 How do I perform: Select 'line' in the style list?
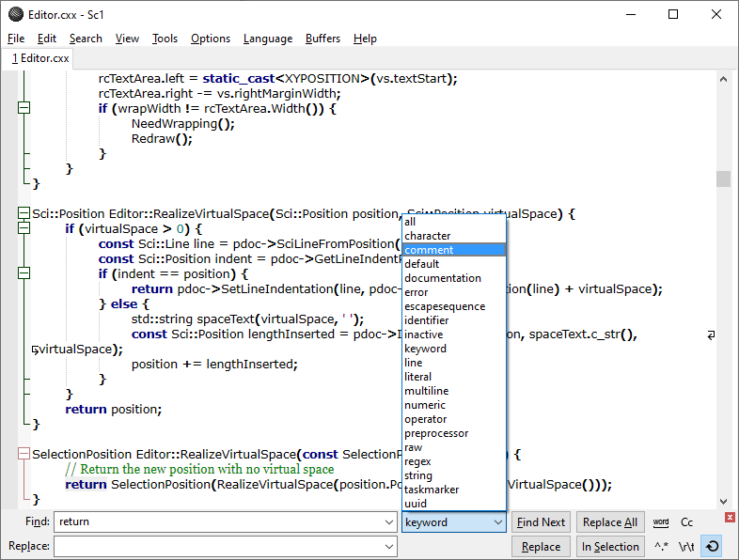pos(454,363)
